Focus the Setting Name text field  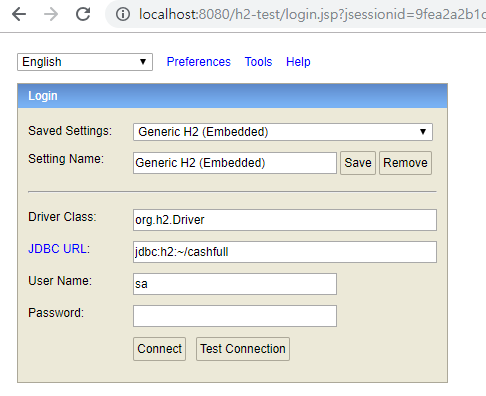[235, 163]
